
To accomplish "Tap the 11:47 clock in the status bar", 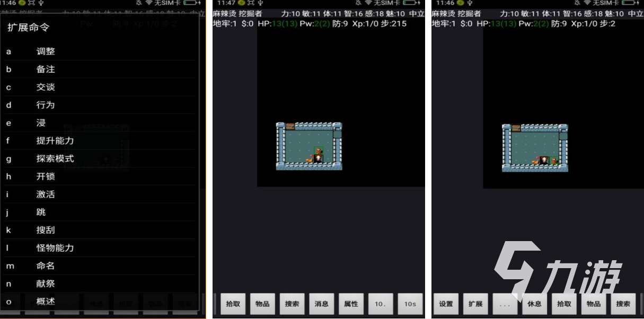I will [x=226, y=3].
